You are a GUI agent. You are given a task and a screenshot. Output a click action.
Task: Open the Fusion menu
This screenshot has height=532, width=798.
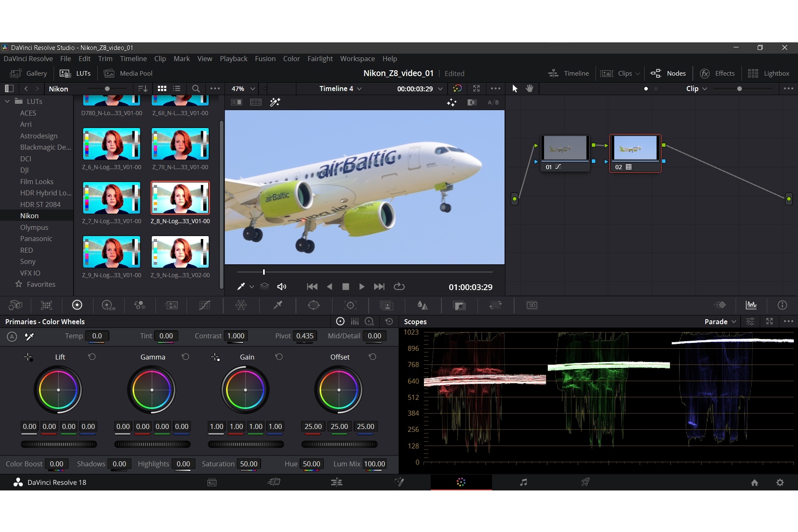(x=265, y=59)
